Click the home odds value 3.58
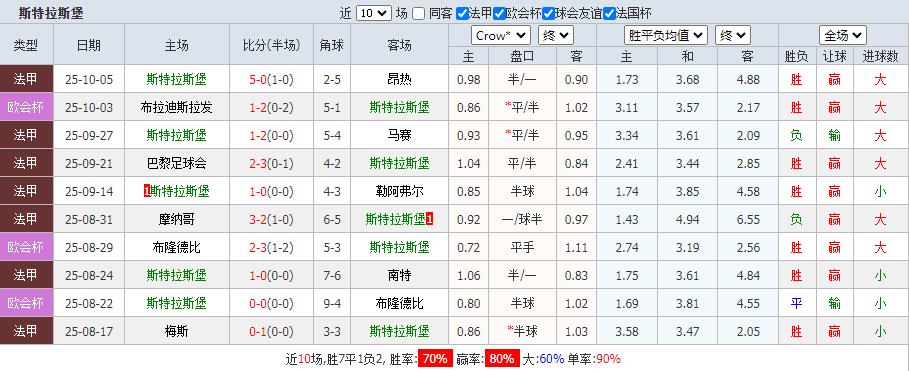 [x=627, y=332]
